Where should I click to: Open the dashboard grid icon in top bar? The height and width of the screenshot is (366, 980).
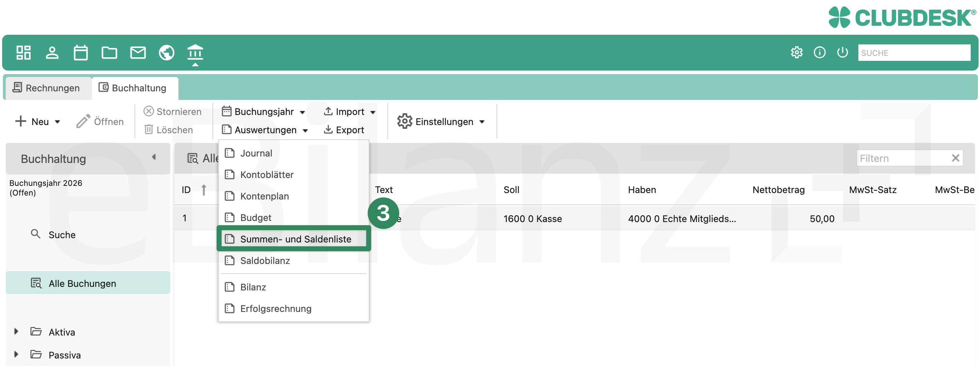(24, 53)
